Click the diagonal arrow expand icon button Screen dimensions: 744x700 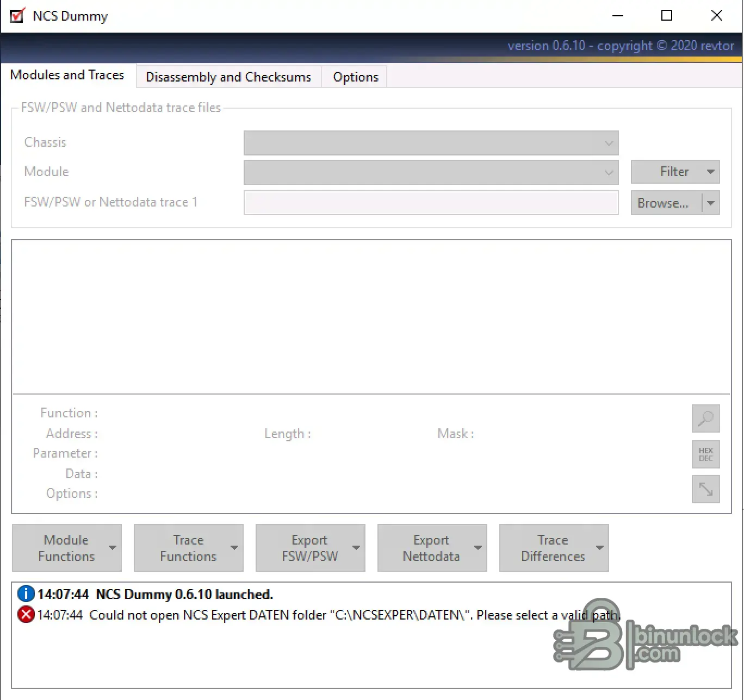pos(705,489)
